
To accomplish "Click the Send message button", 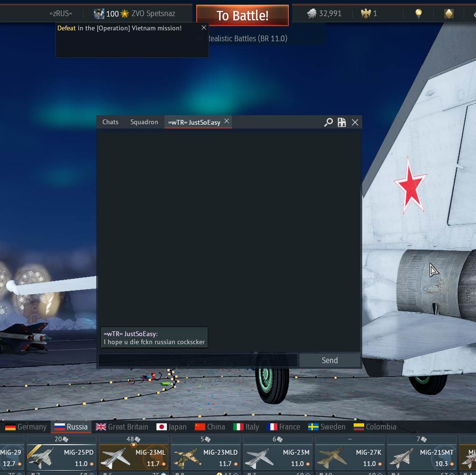I will (330, 360).
